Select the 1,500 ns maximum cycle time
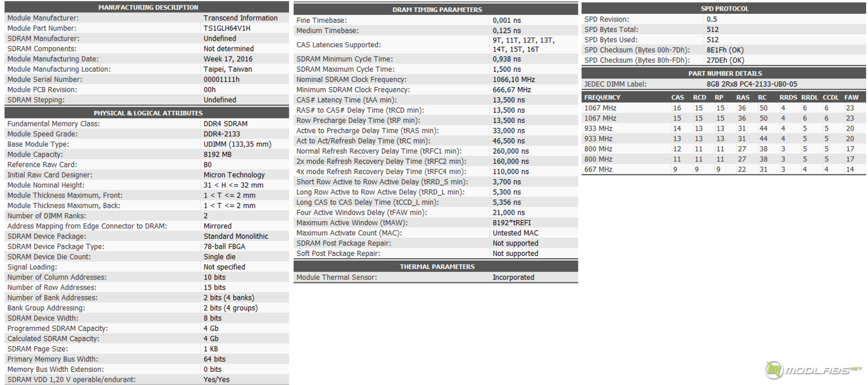This screenshot has height=385, width=868. [507, 70]
